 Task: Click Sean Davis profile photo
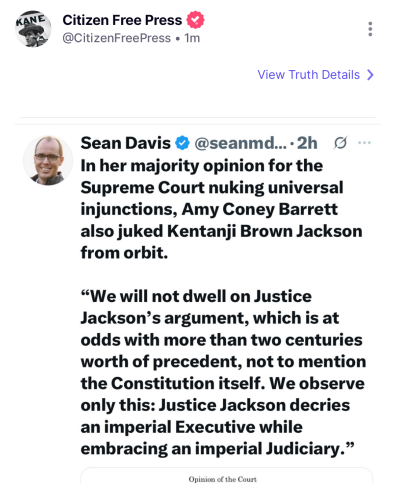click(x=48, y=160)
